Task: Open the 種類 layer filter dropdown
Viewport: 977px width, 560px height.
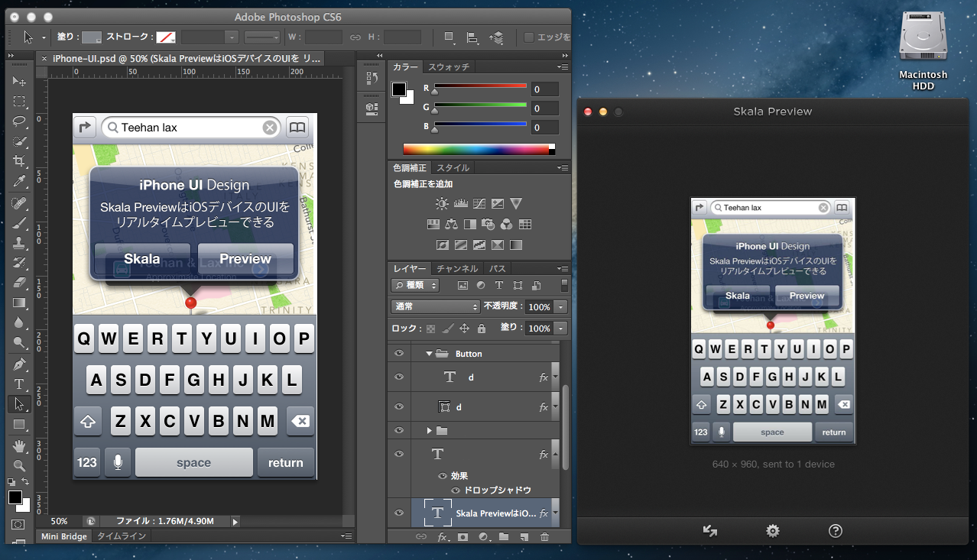Action: (x=415, y=285)
